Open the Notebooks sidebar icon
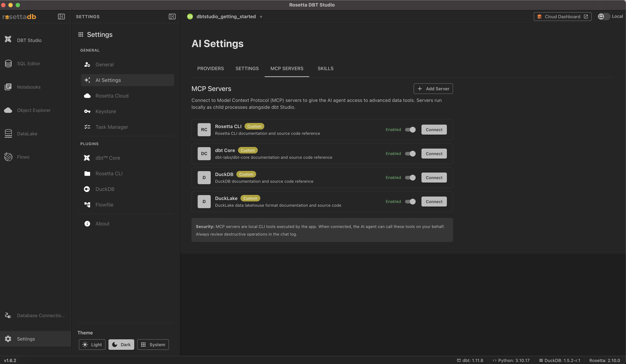This screenshot has height=364, width=626. point(8,87)
